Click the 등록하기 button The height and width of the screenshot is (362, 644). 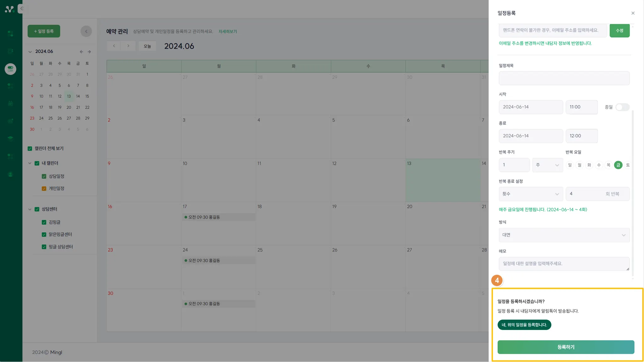pos(565,347)
